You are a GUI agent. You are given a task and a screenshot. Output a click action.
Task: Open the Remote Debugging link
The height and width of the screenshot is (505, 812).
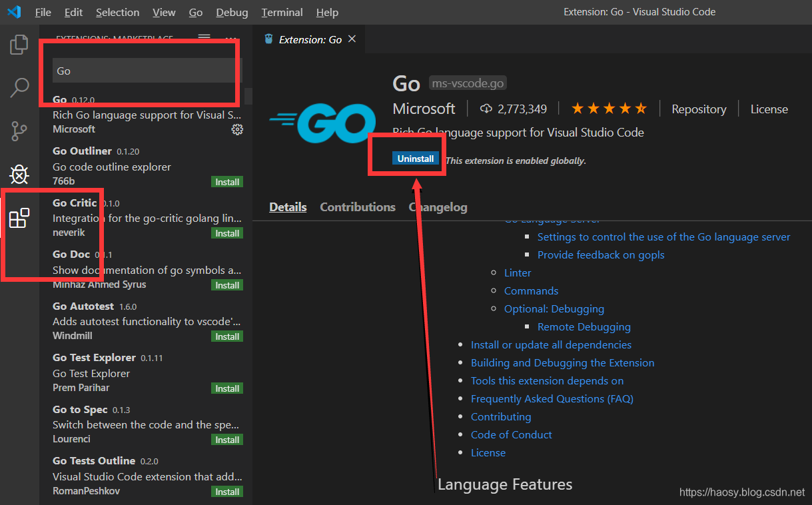point(584,327)
